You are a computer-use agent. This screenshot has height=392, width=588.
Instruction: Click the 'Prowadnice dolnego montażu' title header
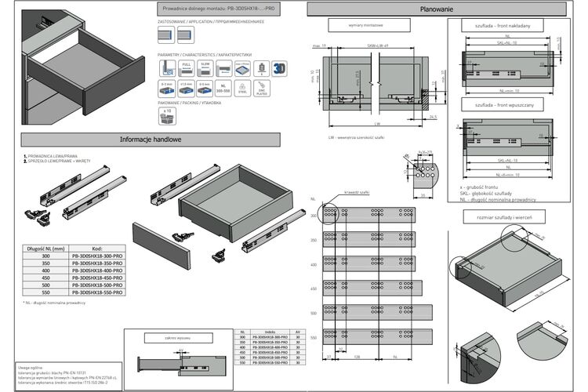[x=219, y=9]
